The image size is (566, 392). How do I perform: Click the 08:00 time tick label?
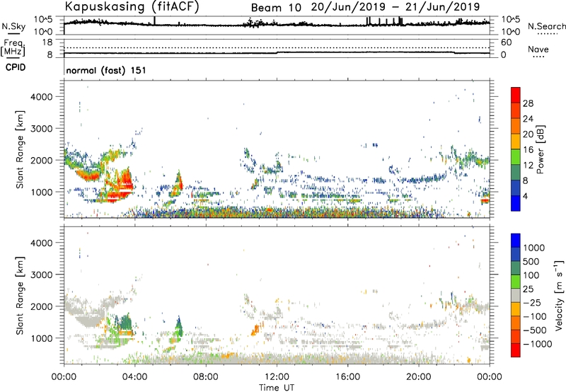pyautogui.click(x=206, y=377)
